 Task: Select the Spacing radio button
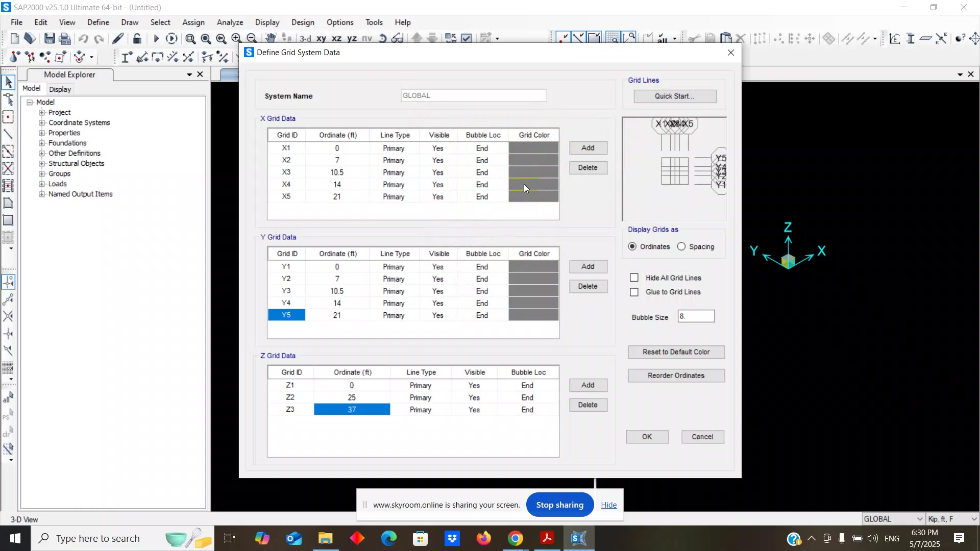point(681,246)
